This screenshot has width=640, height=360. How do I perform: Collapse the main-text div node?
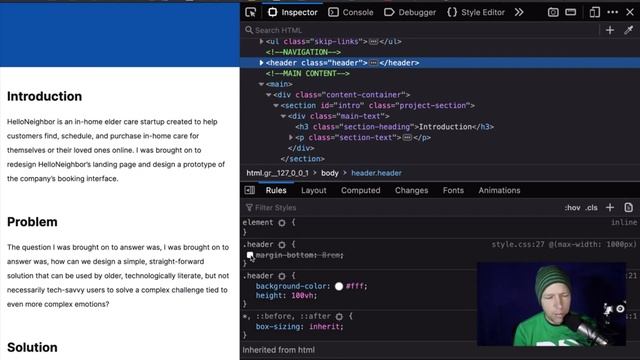pos(283,116)
